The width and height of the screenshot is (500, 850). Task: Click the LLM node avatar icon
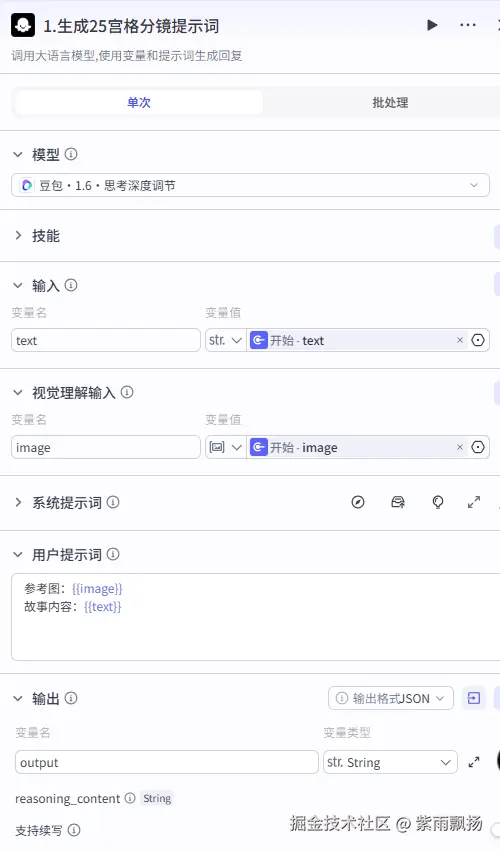(23, 25)
